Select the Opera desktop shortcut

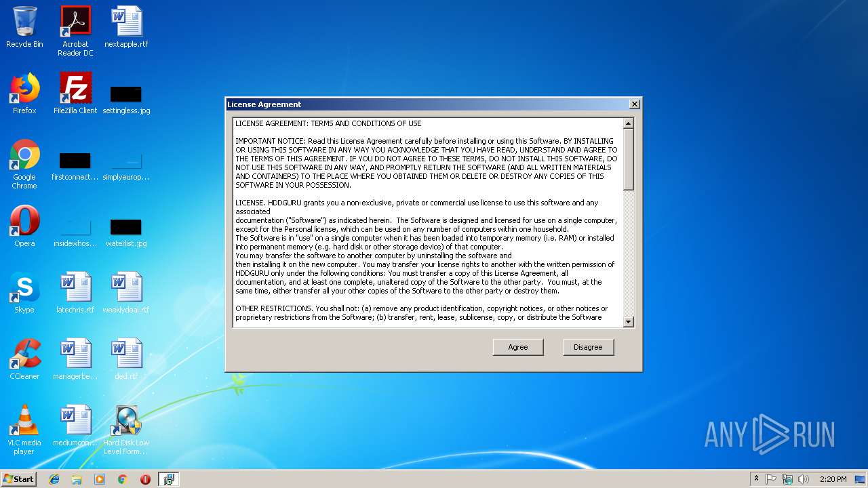(24, 226)
